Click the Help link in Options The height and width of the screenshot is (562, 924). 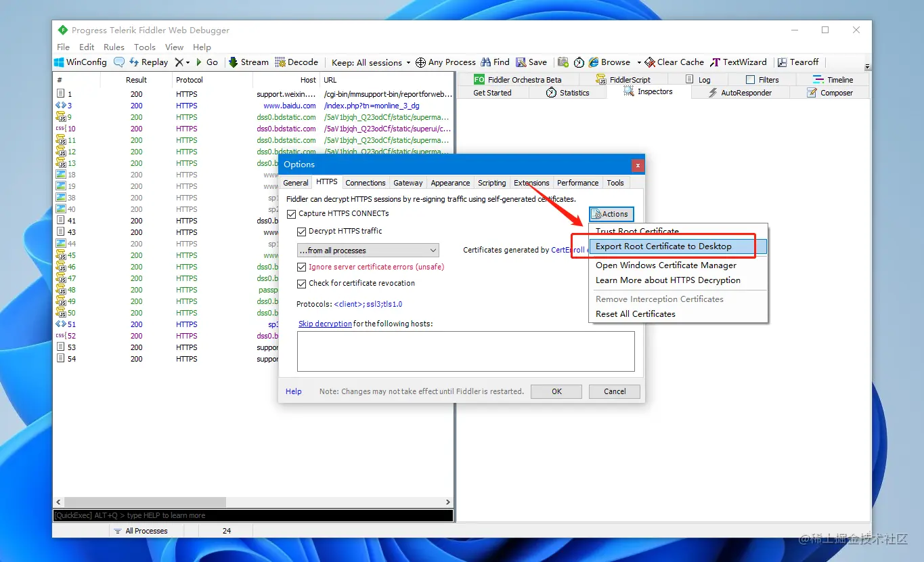point(294,391)
